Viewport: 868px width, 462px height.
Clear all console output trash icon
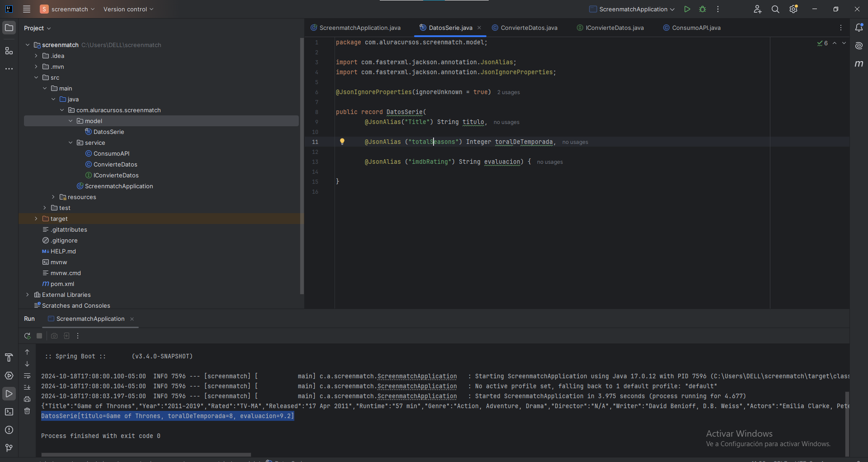[x=27, y=411]
